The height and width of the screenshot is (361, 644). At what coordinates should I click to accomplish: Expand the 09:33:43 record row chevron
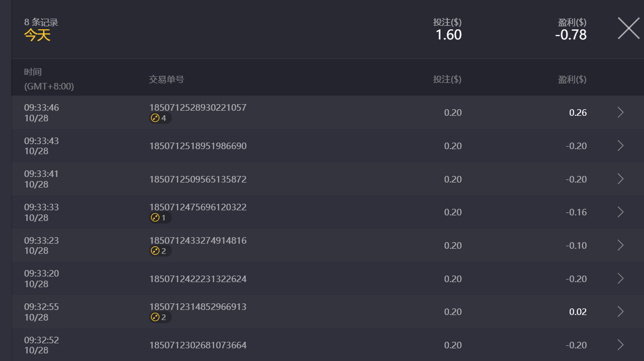[x=620, y=146]
